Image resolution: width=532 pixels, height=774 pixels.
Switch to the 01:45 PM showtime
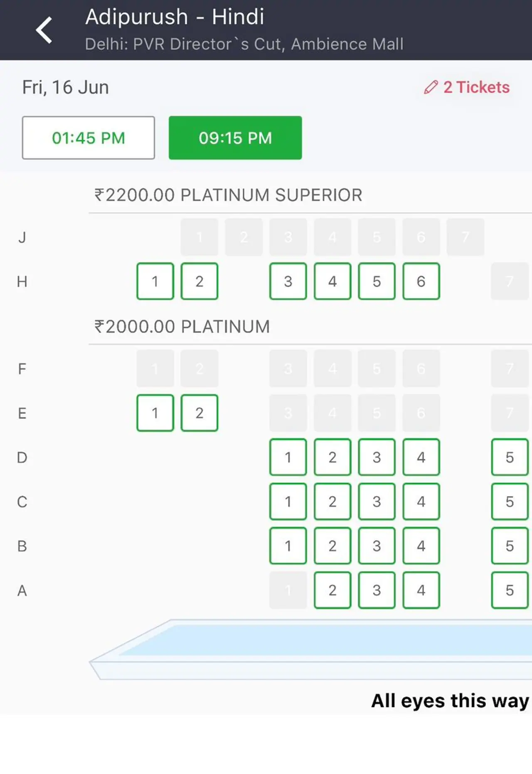point(89,138)
